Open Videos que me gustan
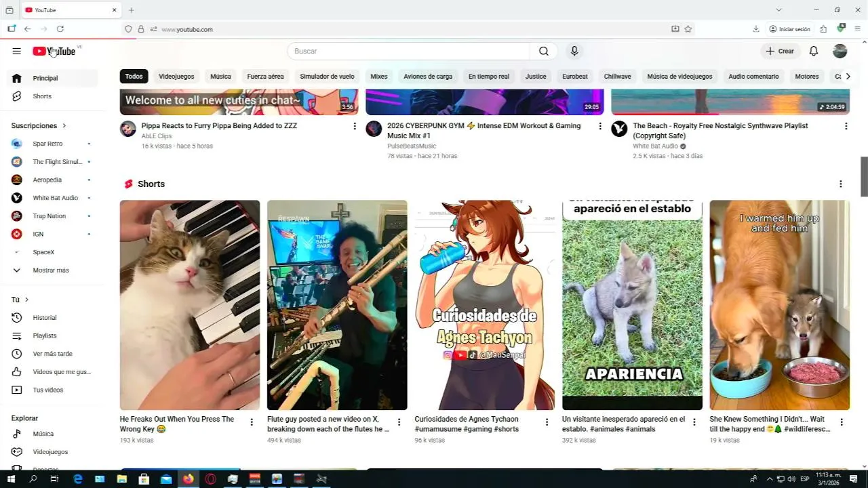The height and width of the screenshot is (488, 868). (53, 372)
